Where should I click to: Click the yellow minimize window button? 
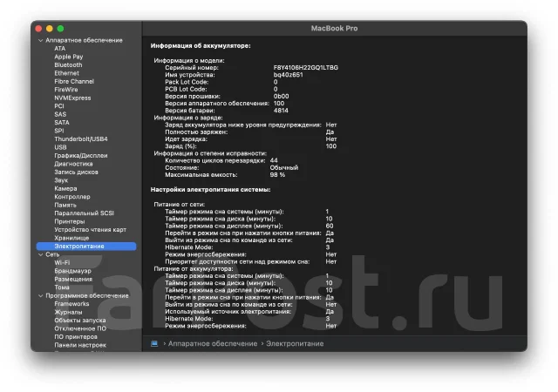(x=50, y=29)
